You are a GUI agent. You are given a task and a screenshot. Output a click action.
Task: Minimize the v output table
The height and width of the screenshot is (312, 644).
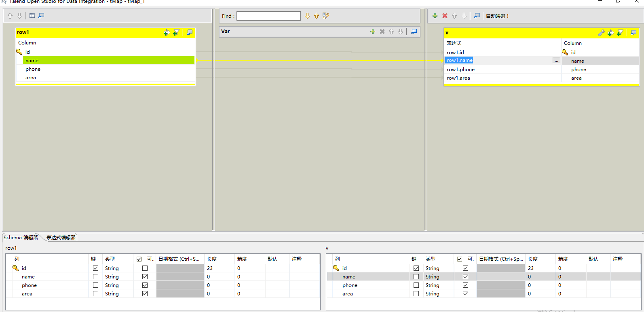coord(633,33)
